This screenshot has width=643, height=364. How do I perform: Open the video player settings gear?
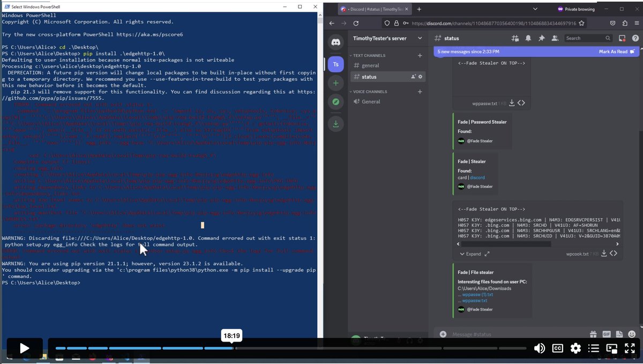tap(575, 348)
